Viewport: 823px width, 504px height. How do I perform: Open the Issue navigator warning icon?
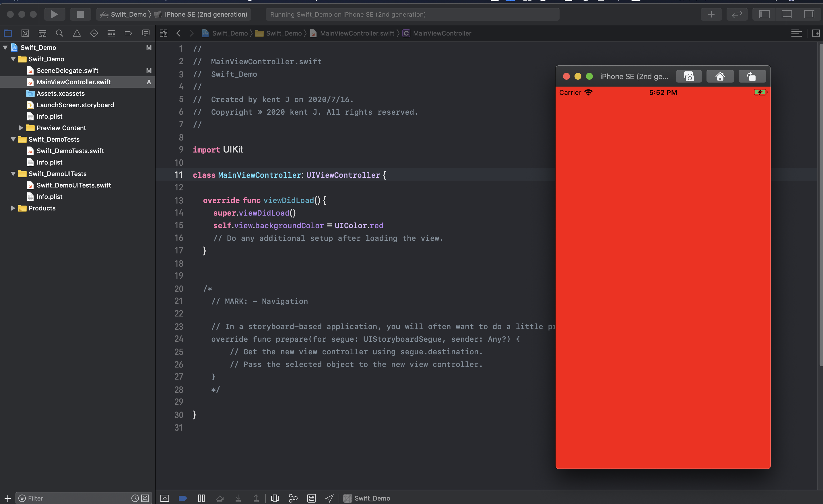click(x=77, y=33)
